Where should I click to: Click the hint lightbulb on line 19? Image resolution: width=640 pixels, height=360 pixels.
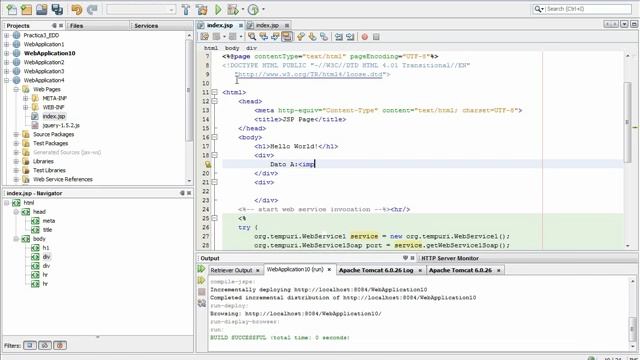[208, 164]
